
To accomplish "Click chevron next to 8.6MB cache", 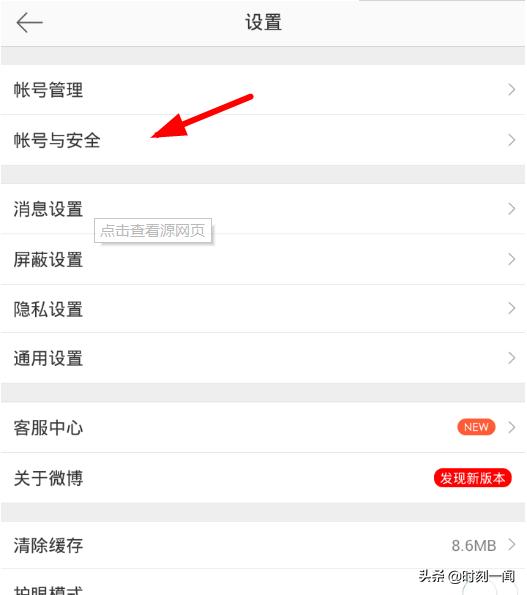I will click(511, 545).
